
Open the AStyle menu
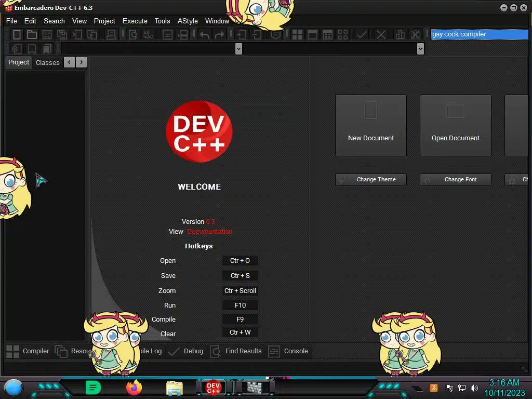188,21
